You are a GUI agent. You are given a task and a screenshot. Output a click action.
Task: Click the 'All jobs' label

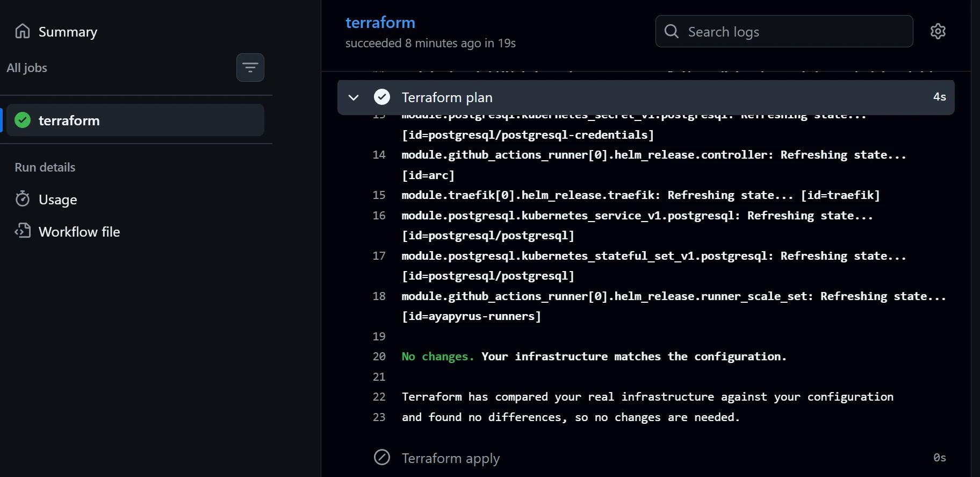27,68
